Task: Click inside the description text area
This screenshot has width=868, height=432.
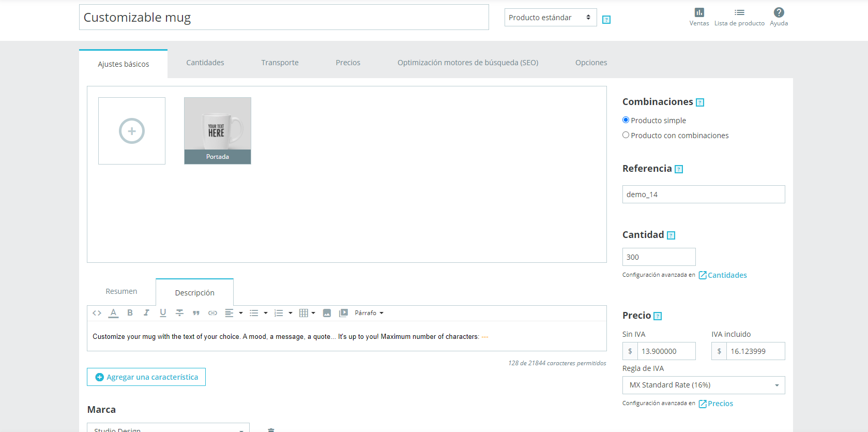Action: coord(347,336)
